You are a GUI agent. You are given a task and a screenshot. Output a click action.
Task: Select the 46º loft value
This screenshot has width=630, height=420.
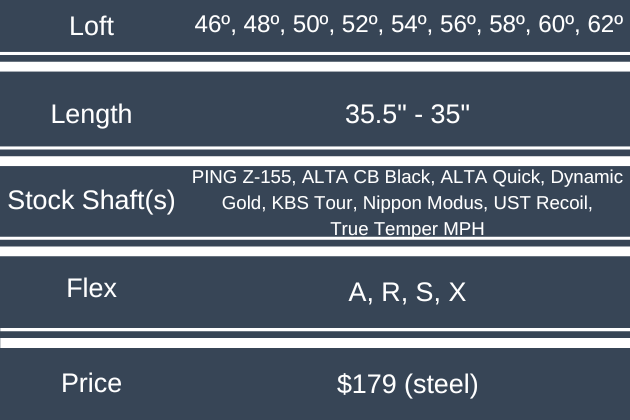(x=212, y=25)
